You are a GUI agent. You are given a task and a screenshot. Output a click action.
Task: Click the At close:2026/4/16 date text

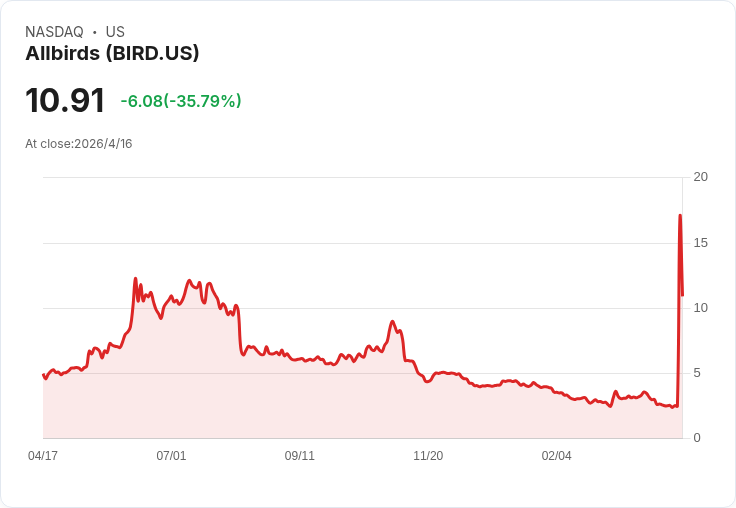click(79, 144)
